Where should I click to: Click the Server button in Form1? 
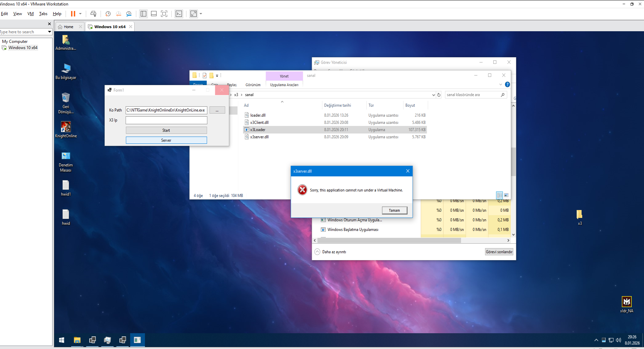tap(166, 140)
